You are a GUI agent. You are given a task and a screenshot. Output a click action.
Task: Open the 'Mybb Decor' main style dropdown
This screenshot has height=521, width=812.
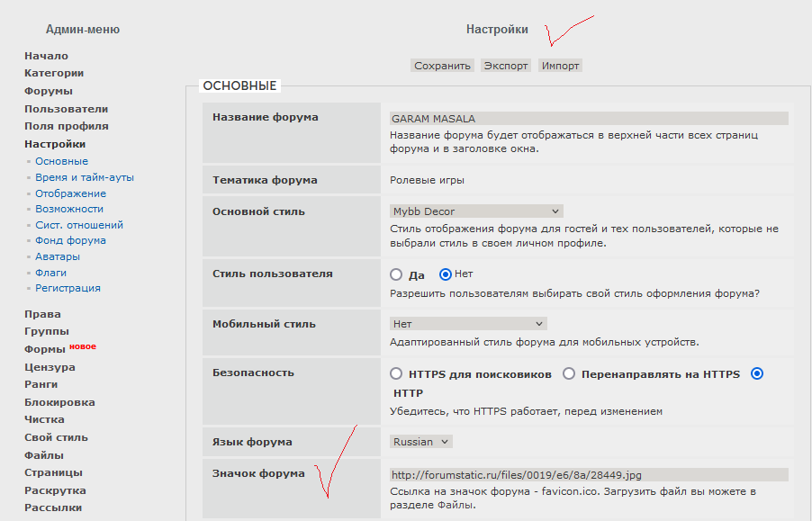point(476,211)
